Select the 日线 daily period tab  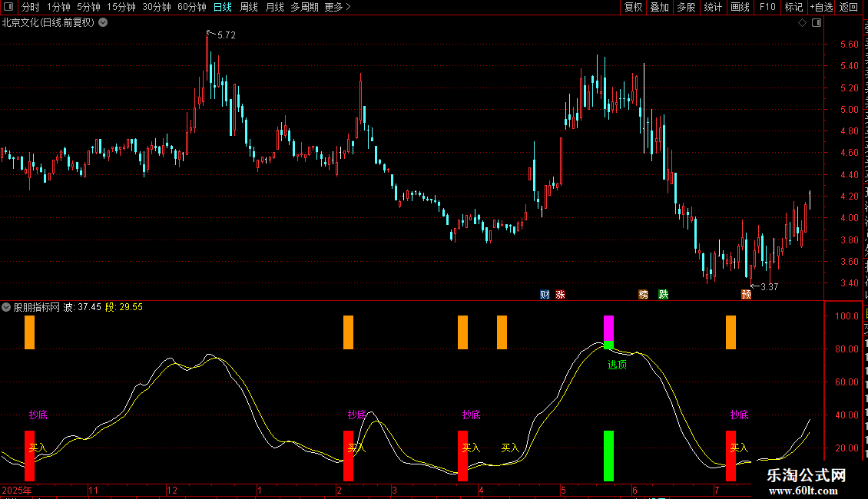click(223, 7)
